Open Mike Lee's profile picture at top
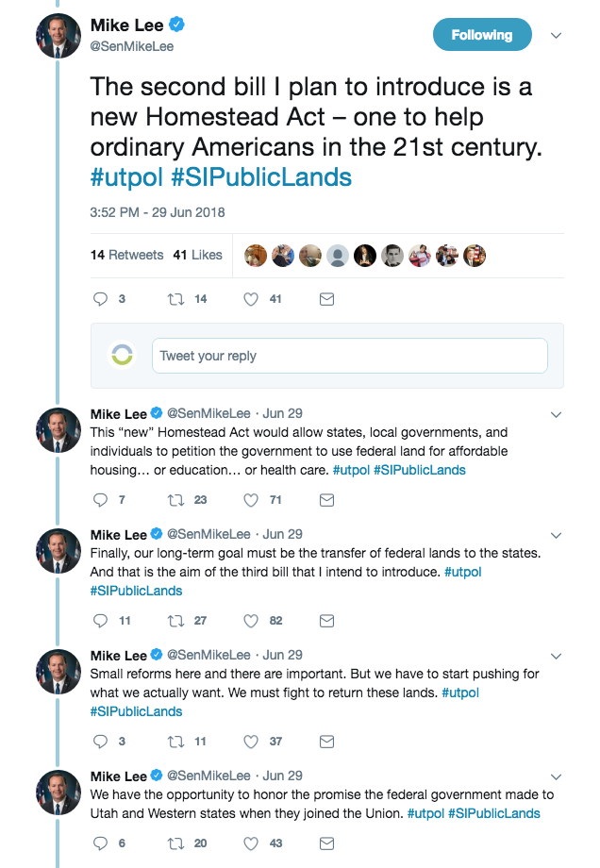 [x=58, y=36]
